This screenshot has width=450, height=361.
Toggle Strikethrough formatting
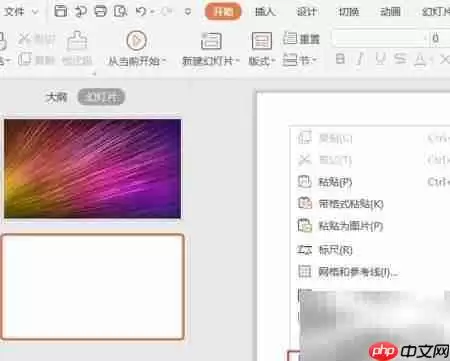(400, 59)
